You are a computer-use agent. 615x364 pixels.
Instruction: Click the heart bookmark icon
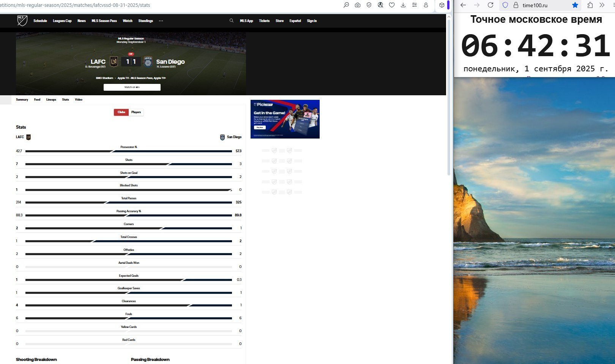coord(392,5)
